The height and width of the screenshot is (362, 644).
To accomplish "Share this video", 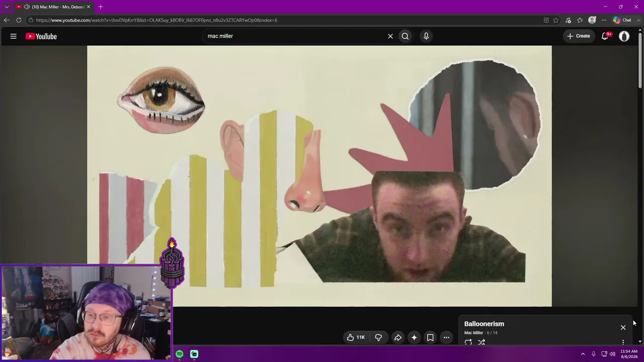I will coord(397,337).
